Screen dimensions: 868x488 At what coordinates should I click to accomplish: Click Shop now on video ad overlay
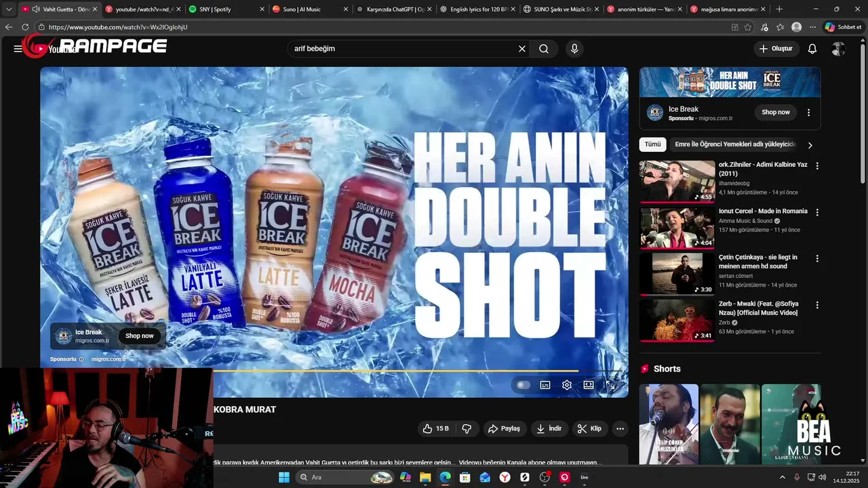pos(139,336)
